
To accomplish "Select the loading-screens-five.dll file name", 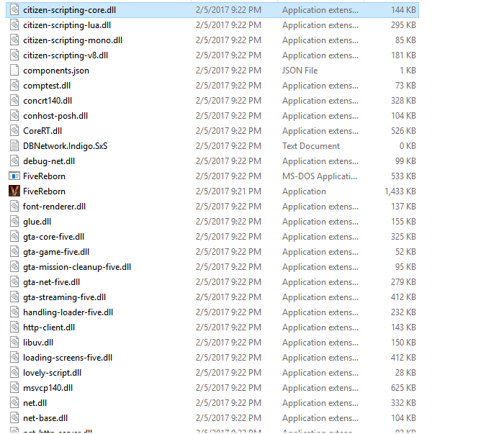I will [68, 358].
